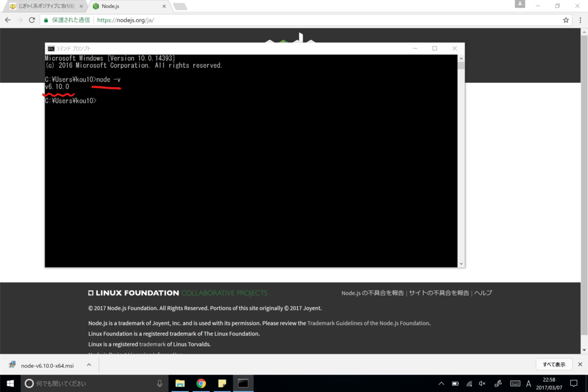Open the Wi-Fi network tray icon

tap(469, 383)
